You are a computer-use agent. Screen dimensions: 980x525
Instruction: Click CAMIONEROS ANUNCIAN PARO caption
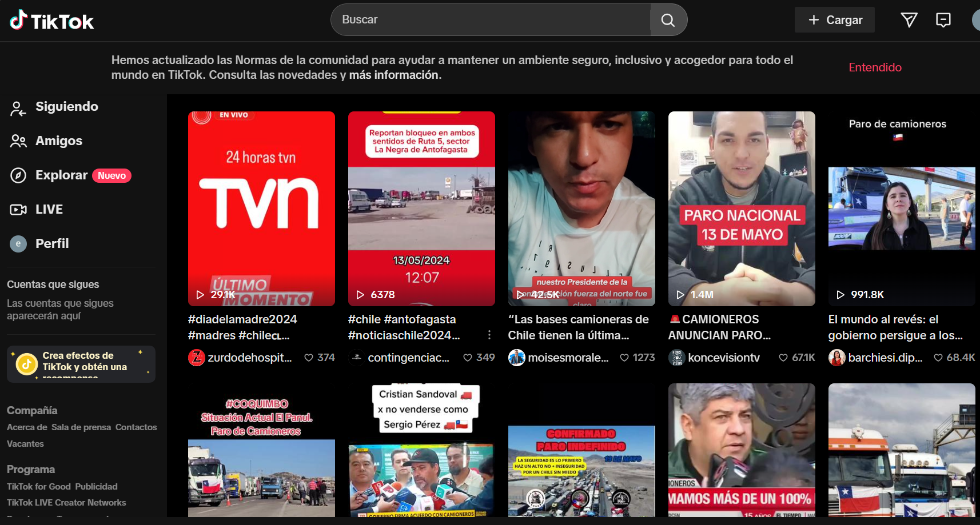coord(719,327)
